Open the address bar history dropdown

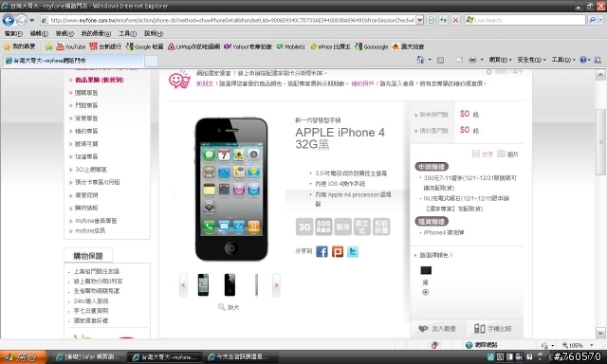point(419,20)
